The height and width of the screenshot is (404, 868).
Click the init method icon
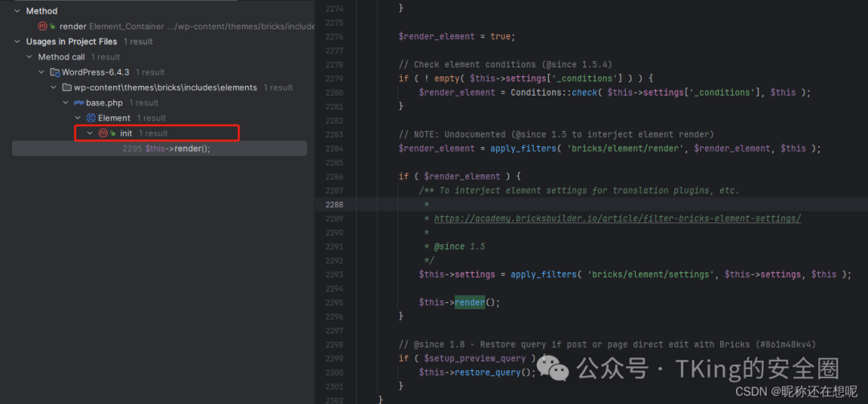[103, 133]
